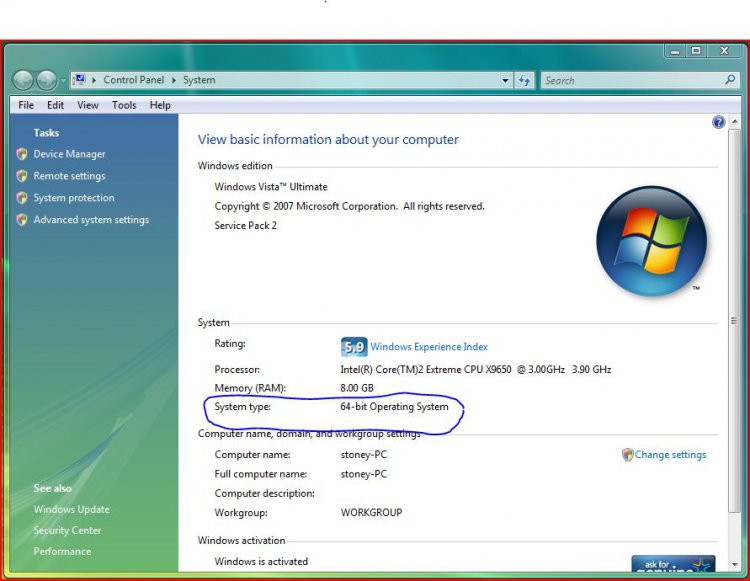The width and height of the screenshot is (750, 581).
Task: Click the Forward navigation arrow
Action: (x=47, y=80)
